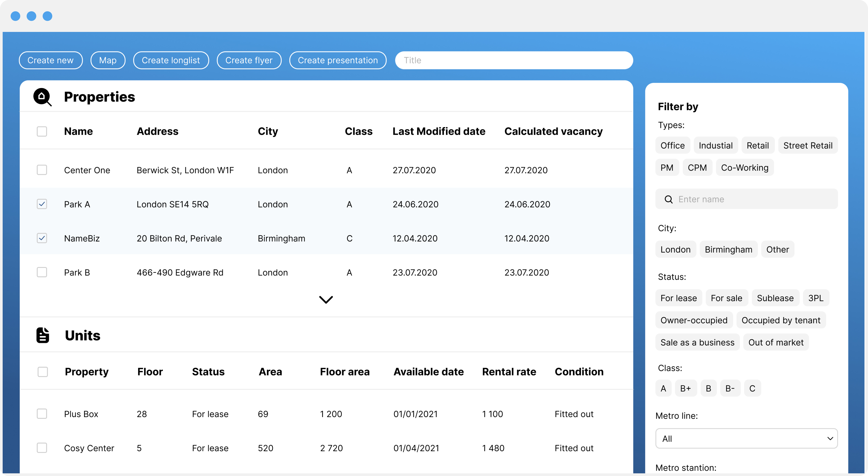Filter by Birmingham city chip
Image resolution: width=868 pixels, height=476 pixels.
(x=728, y=250)
